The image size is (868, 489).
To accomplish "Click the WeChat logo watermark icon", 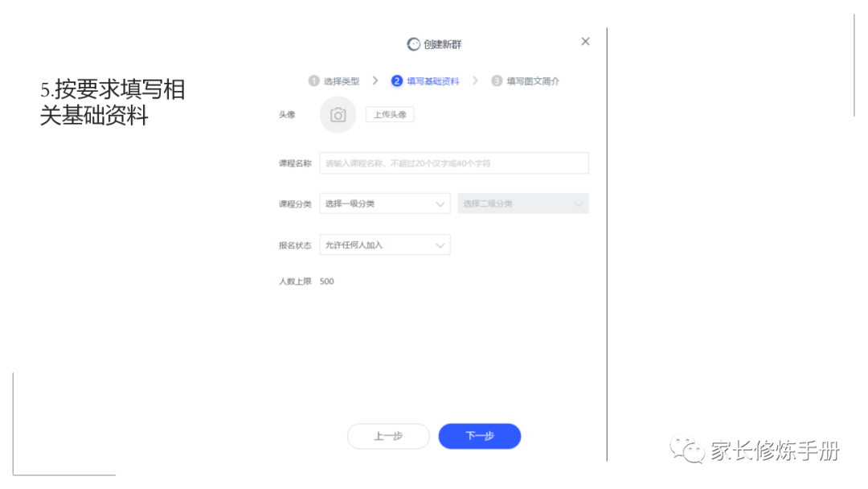I will coord(687,449).
